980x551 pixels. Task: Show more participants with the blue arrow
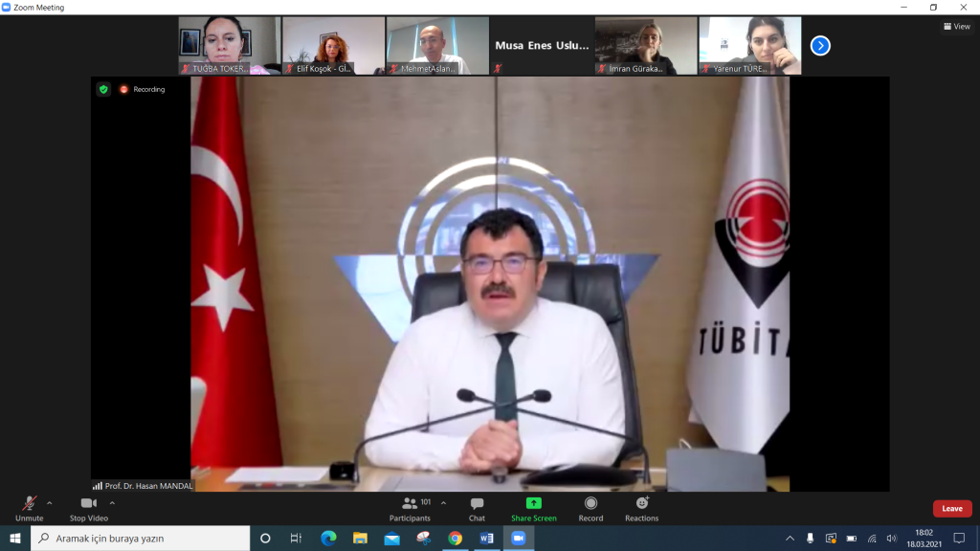pos(820,45)
